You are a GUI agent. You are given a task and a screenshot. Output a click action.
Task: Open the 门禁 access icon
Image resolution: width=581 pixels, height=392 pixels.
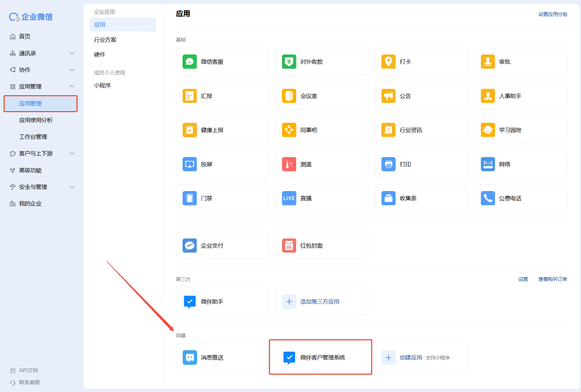[190, 198]
